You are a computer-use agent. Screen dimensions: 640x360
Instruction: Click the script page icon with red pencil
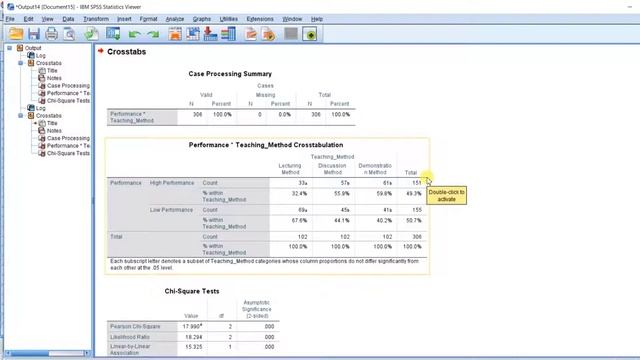click(x=251, y=34)
